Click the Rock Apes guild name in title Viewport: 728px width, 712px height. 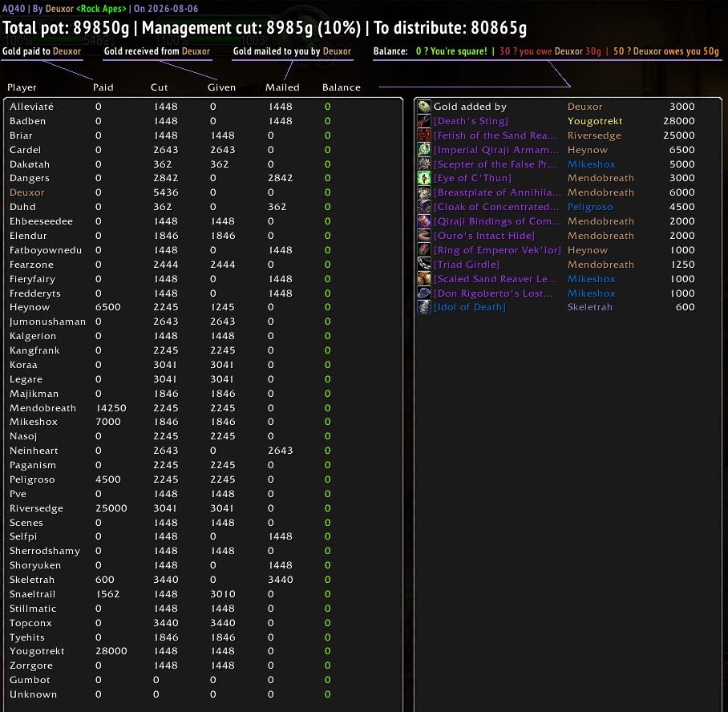(x=101, y=8)
